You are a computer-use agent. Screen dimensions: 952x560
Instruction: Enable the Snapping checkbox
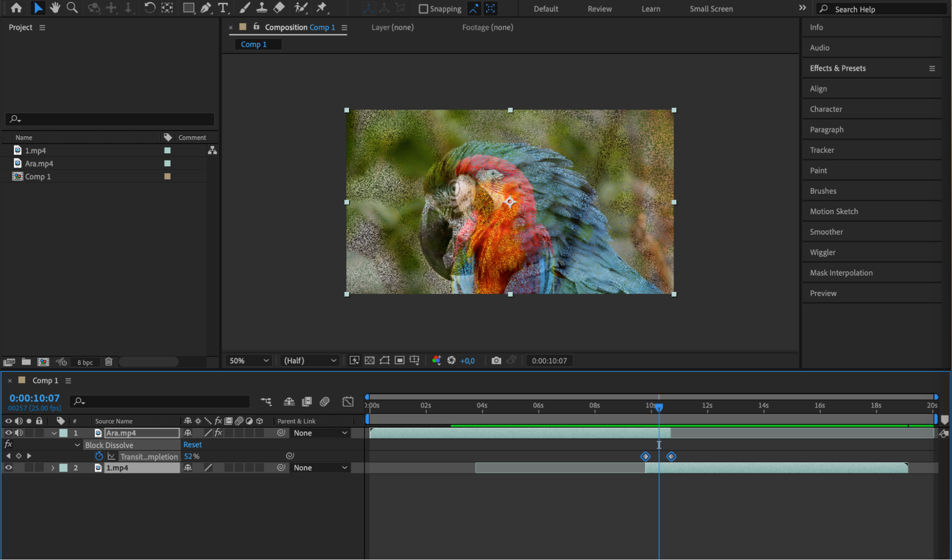point(423,9)
